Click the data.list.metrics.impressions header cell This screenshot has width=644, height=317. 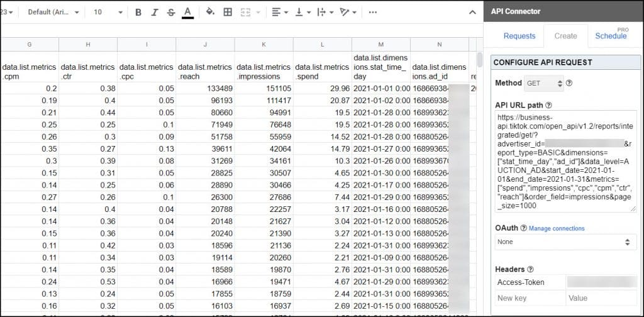click(x=264, y=67)
